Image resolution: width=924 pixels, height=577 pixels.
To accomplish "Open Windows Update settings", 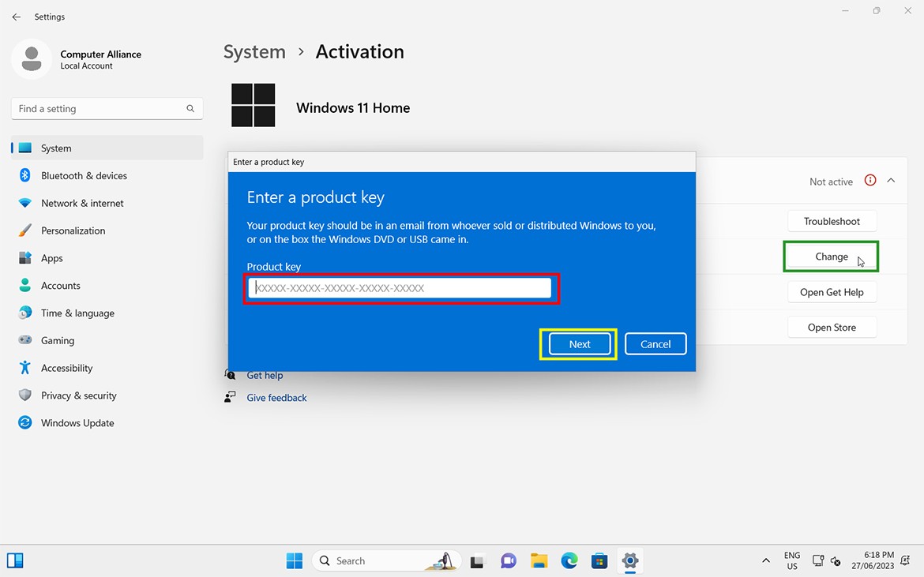I will pos(77,422).
